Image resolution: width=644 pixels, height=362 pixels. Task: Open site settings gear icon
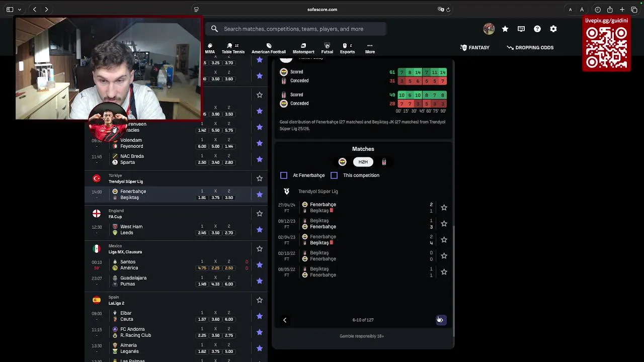(x=553, y=29)
